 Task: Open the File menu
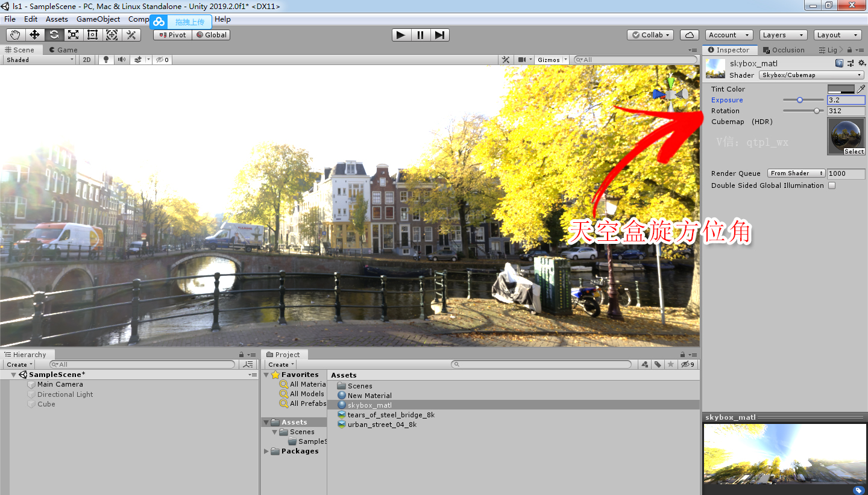point(10,19)
